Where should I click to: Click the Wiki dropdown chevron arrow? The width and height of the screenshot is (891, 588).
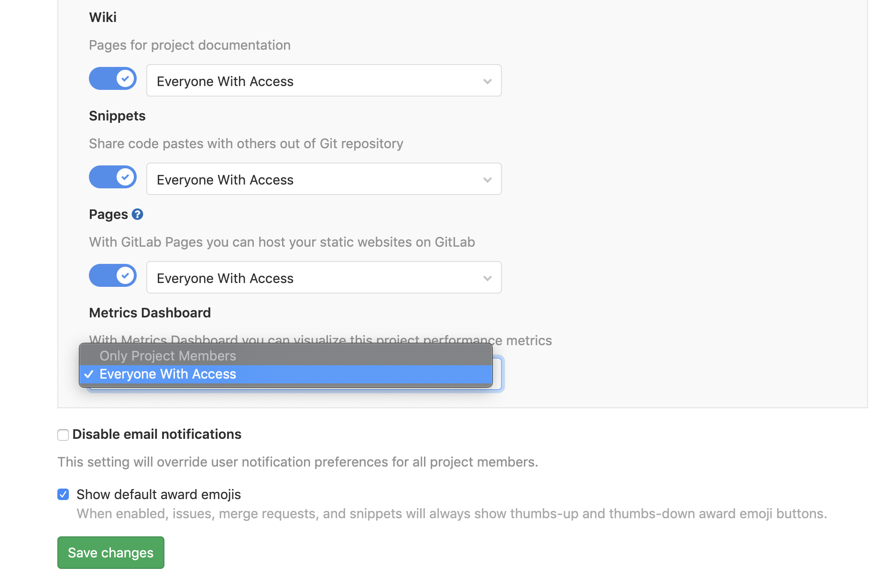point(487,81)
